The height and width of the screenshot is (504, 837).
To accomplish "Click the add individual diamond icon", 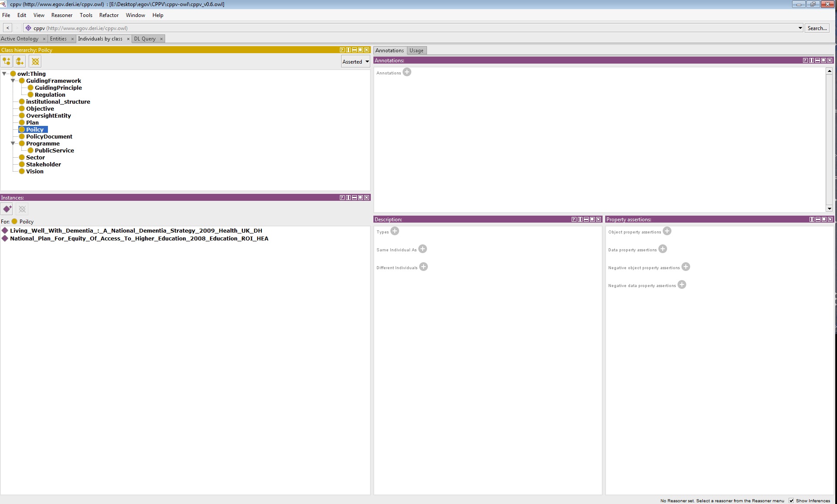I will click(x=7, y=209).
